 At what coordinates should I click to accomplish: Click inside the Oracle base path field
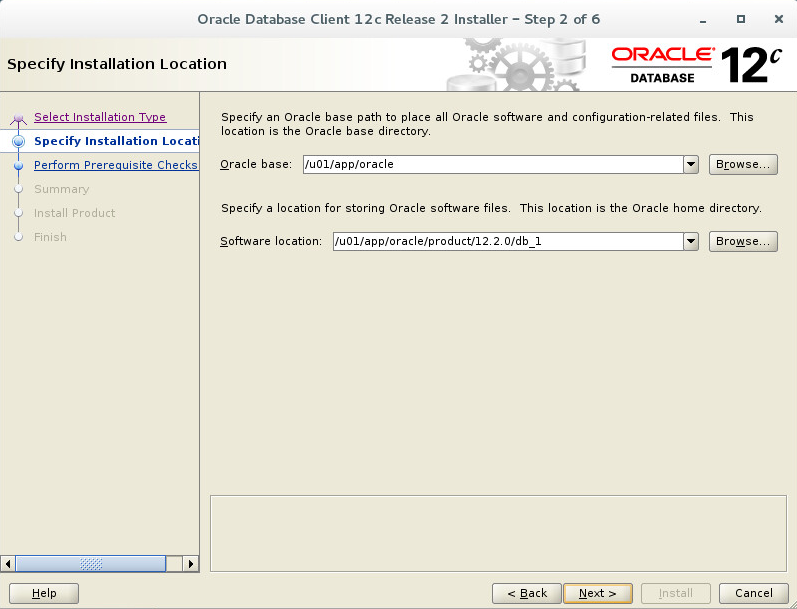tap(493, 164)
